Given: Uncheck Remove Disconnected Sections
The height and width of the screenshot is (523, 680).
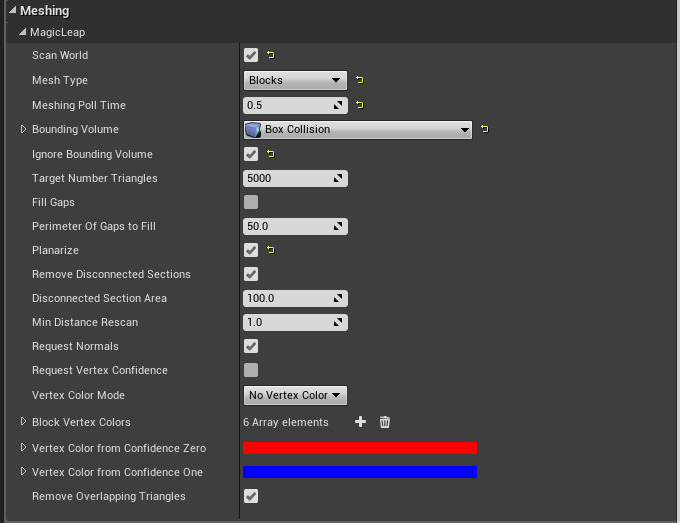Looking at the screenshot, I should pyautogui.click(x=251, y=274).
